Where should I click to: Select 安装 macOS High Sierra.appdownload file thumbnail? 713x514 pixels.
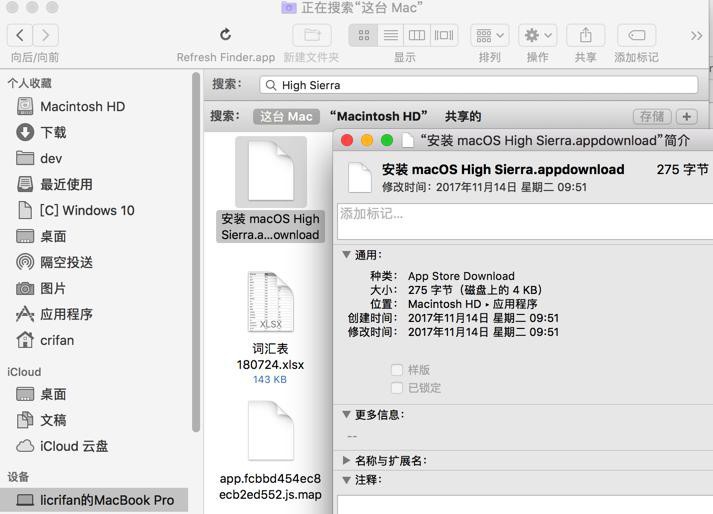pyautogui.click(x=271, y=171)
